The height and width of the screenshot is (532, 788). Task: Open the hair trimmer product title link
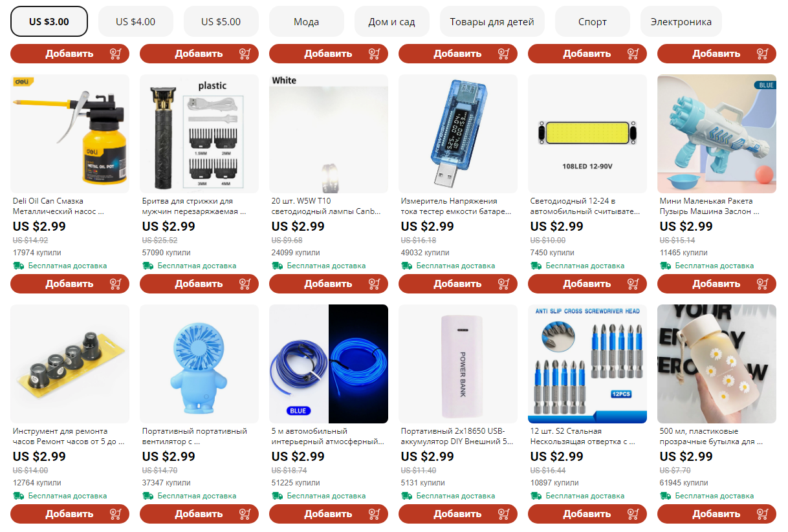point(194,206)
